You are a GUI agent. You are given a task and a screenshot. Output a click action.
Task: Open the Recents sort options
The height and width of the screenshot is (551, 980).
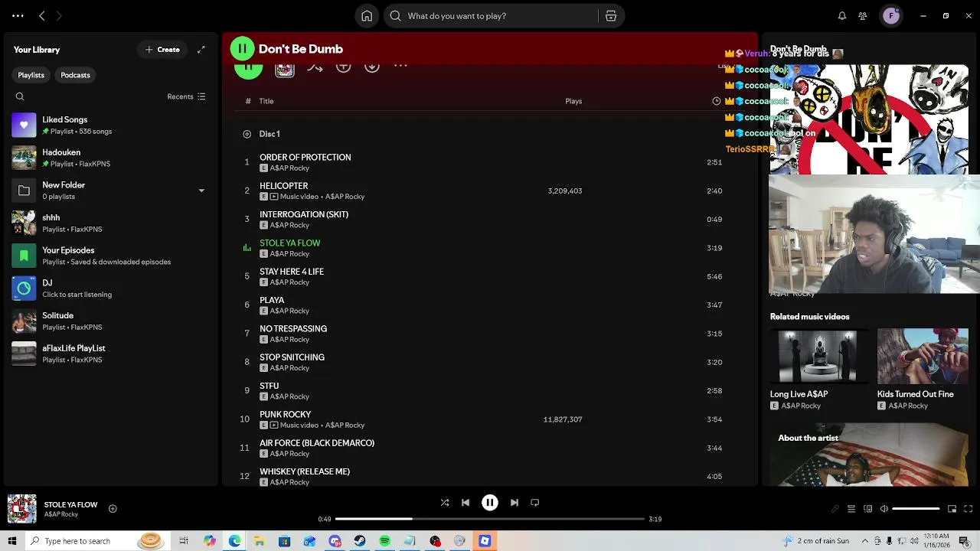(187, 96)
